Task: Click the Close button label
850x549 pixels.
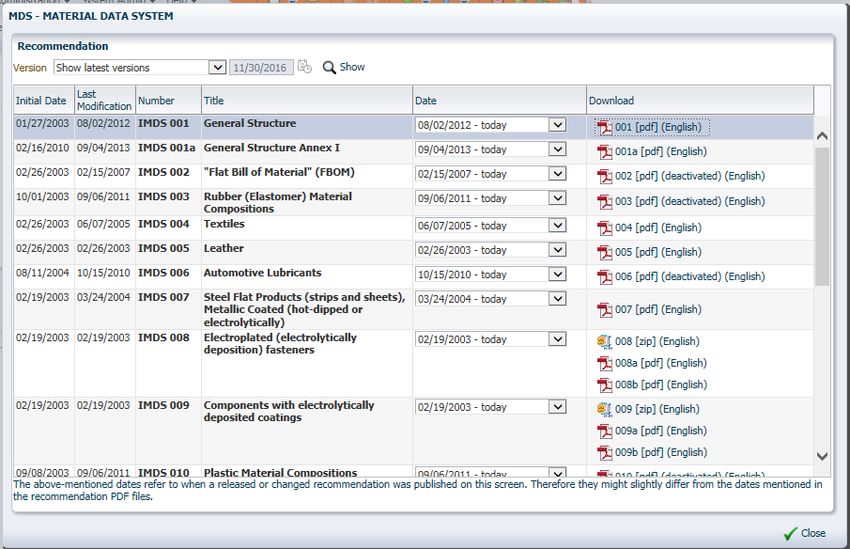Action: click(x=813, y=533)
